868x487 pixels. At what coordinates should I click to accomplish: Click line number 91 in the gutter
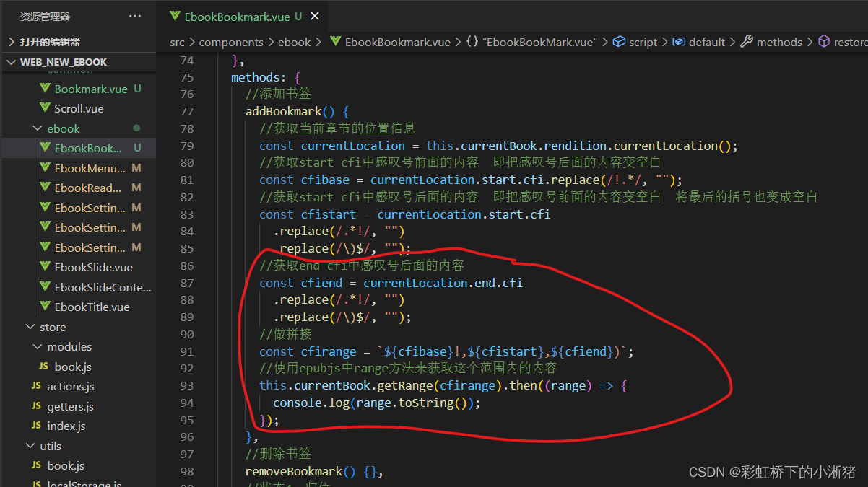click(x=186, y=351)
